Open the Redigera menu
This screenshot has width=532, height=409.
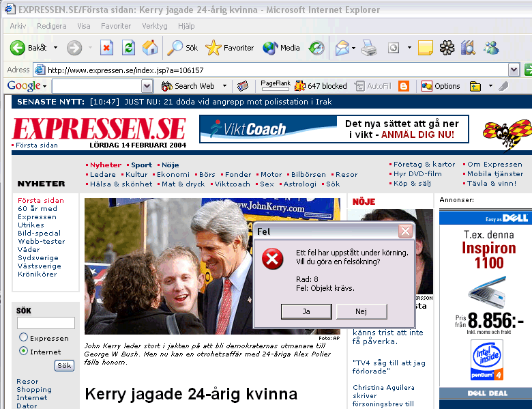click(52, 26)
